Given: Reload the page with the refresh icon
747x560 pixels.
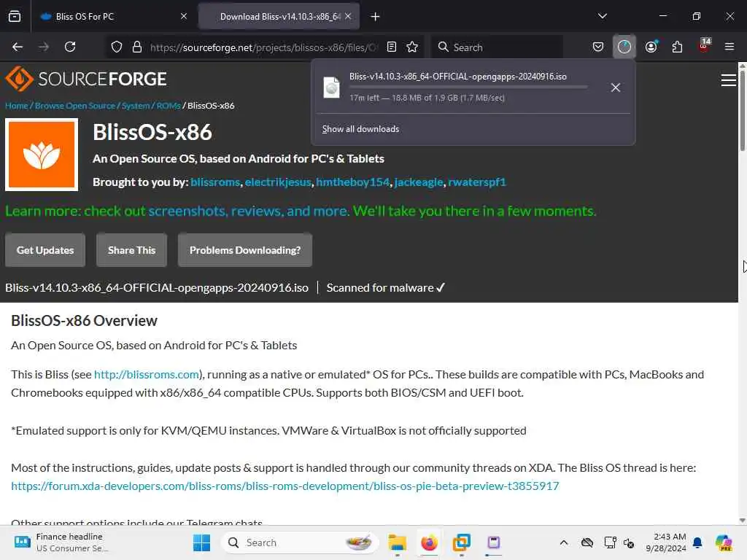Looking at the screenshot, I should tap(70, 47).
